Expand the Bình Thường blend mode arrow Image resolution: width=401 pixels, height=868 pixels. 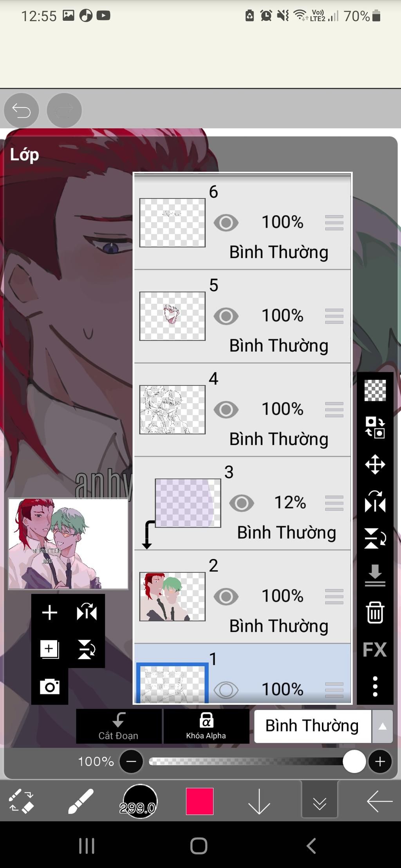[x=383, y=726]
